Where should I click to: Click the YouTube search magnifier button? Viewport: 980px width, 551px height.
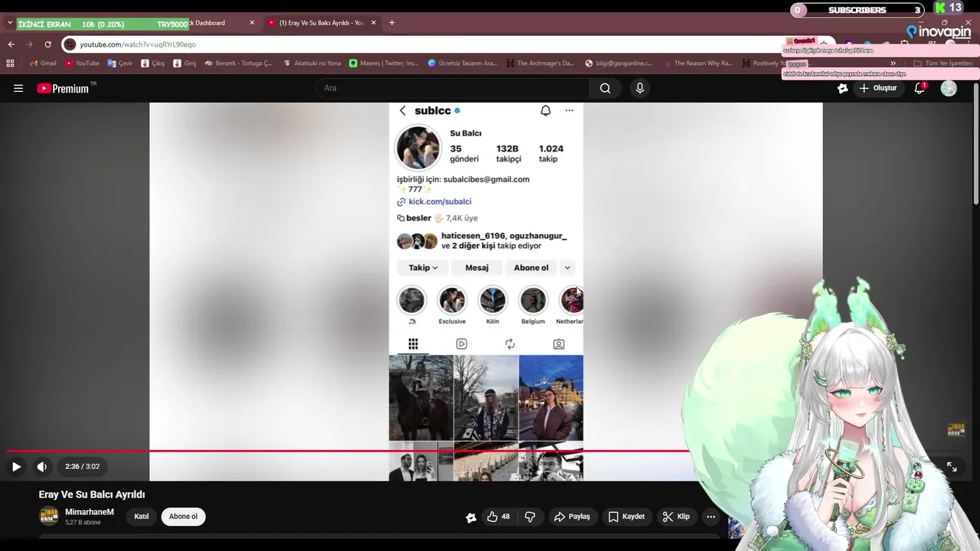point(605,88)
